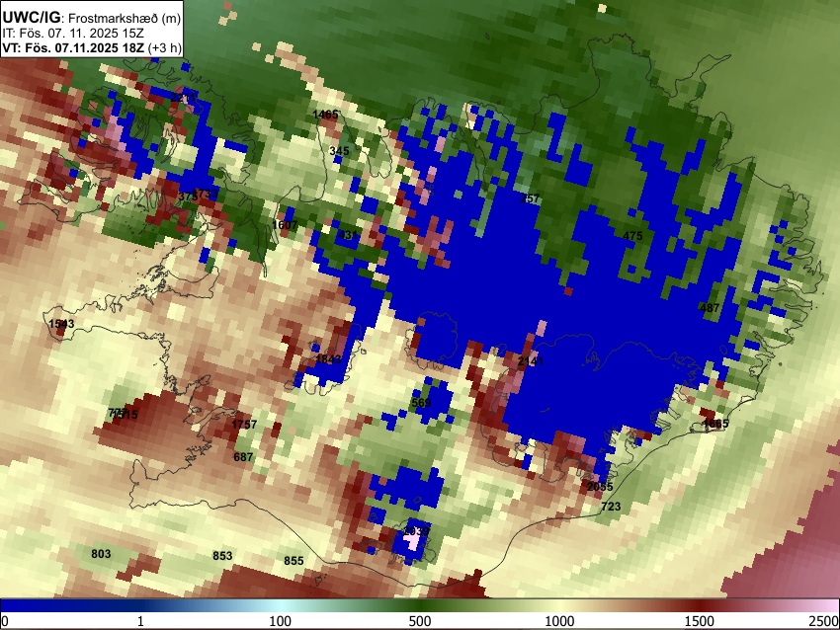
Task: Click the color scale label 1500
Action: click(699, 621)
